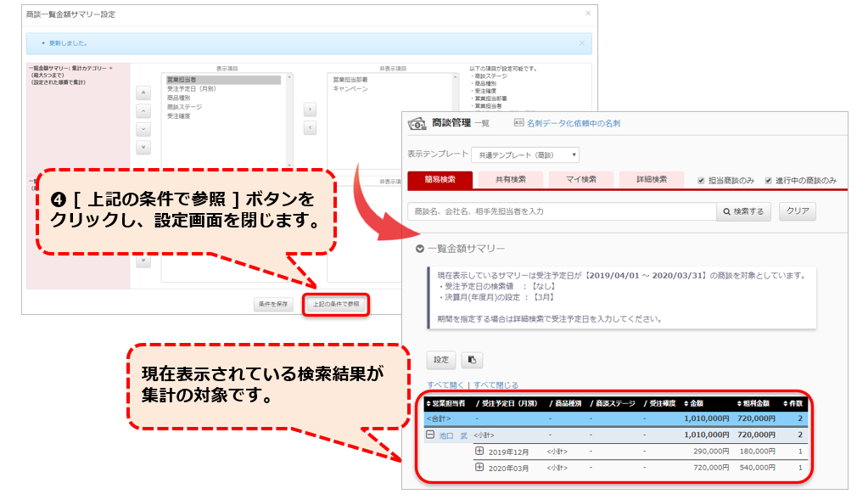Click the 商談名 search input field

point(562,211)
